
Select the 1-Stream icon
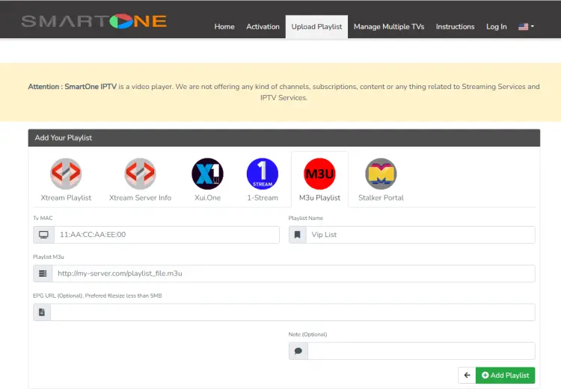pyautogui.click(x=263, y=174)
